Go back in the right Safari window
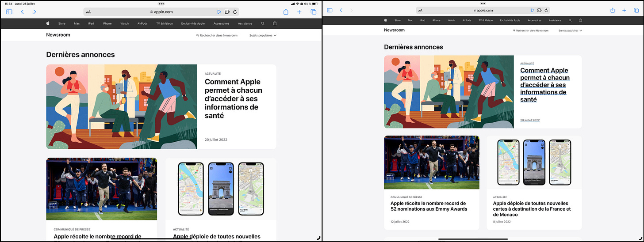Viewport: 644px width, 242px height. pyautogui.click(x=341, y=10)
